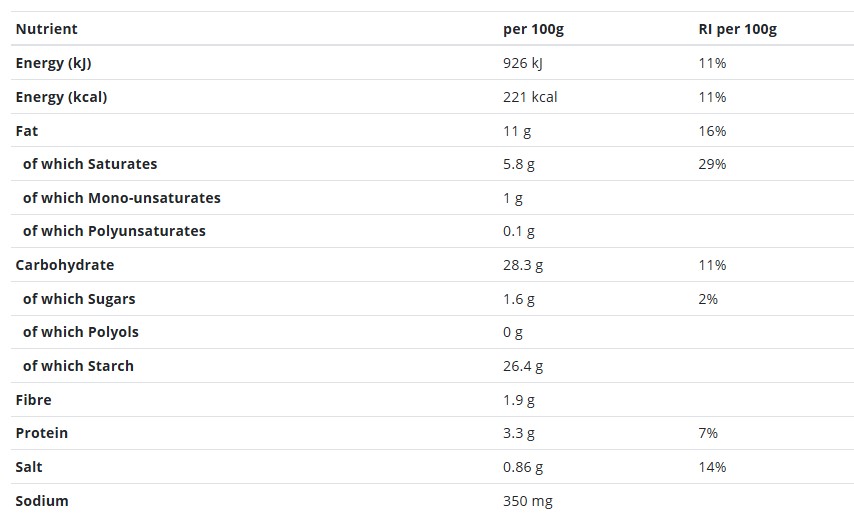Select the Energy (kJ) row label
This screenshot has height=519, width=854.
(x=53, y=63)
